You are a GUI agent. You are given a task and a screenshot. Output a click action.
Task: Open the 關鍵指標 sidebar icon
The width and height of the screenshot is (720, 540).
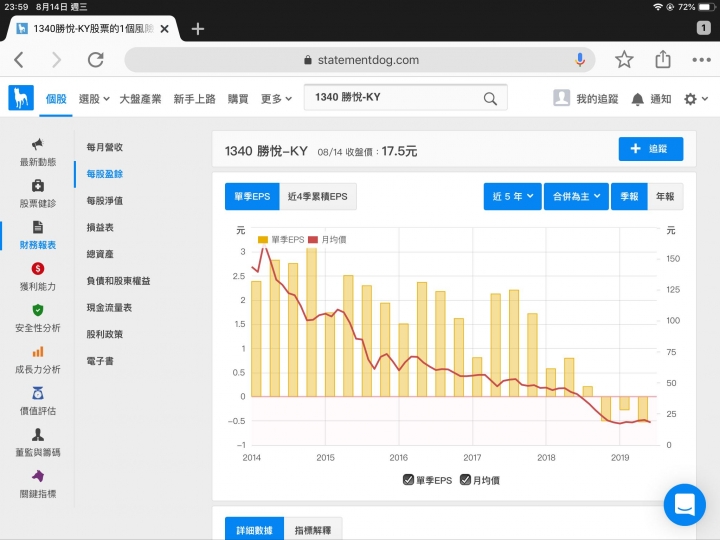pyautogui.click(x=38, y=476)
